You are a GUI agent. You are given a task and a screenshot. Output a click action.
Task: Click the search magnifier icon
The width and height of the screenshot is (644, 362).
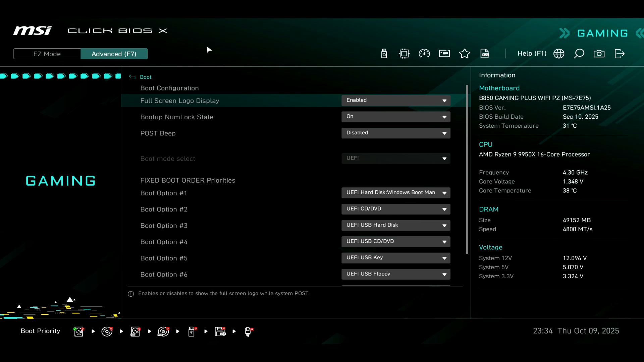click(x=579, y=54)
